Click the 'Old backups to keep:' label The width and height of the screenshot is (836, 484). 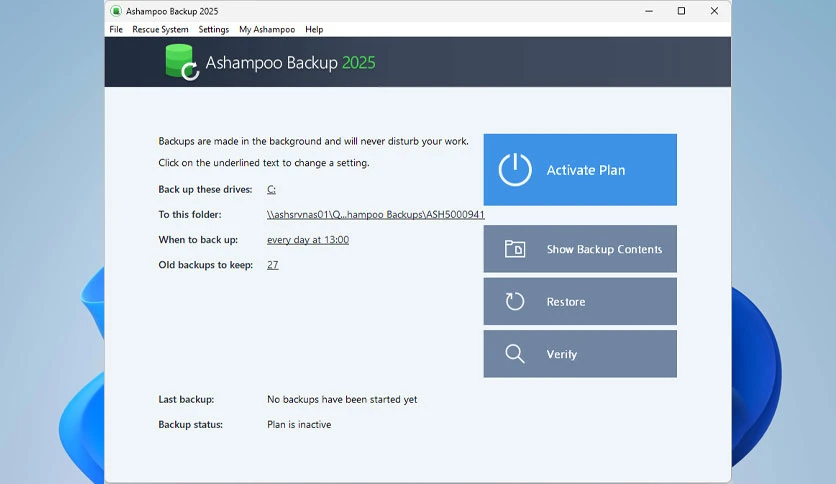tap(205, 265)
